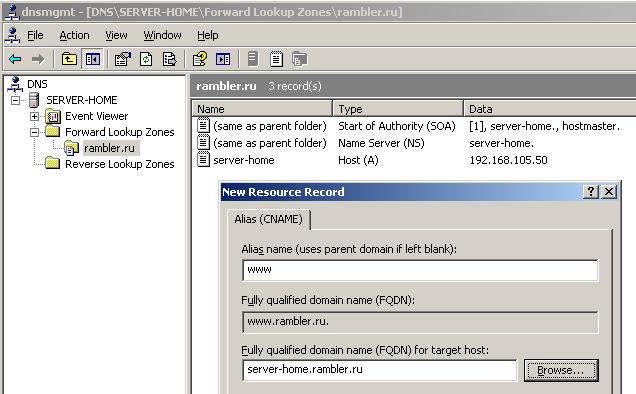Open the Properties toolbar icon
This screenshot has width=636, height=394.
click(x=122, y=59)
